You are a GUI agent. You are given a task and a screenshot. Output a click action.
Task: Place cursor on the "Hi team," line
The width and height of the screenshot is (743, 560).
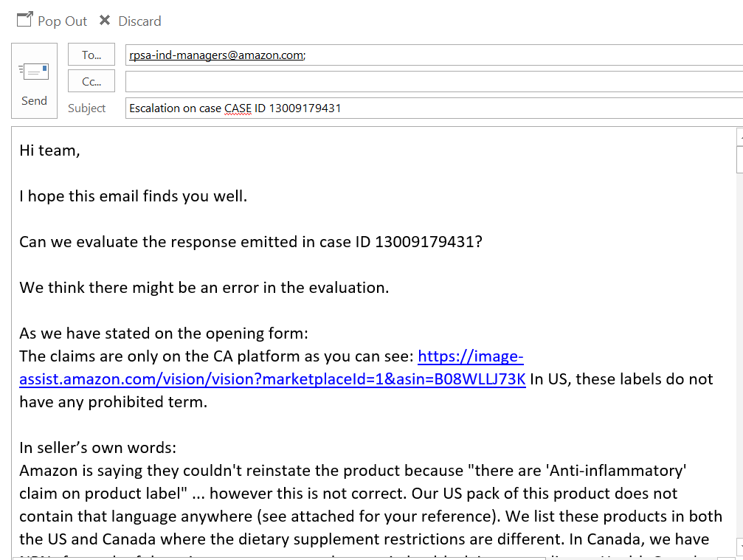pyautogui.click(x=49, y=151)
